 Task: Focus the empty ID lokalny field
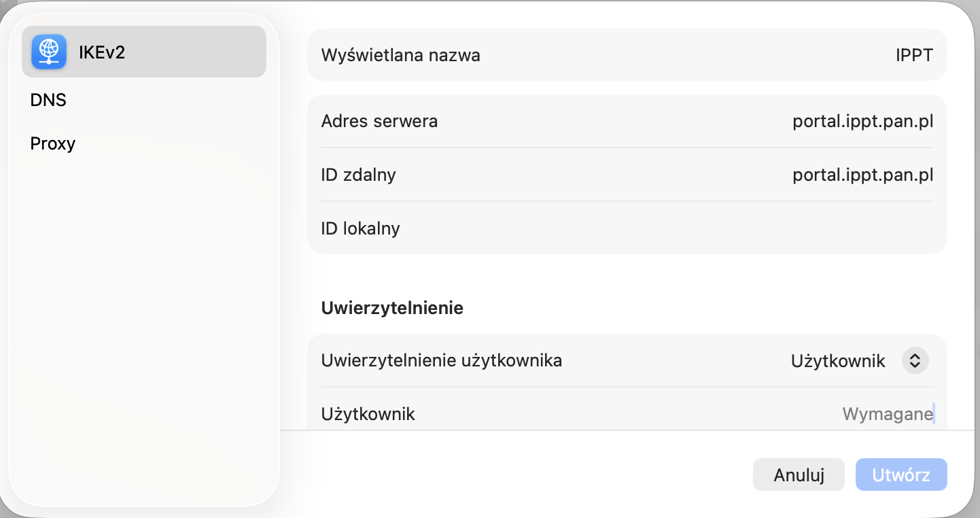[816, 228]
